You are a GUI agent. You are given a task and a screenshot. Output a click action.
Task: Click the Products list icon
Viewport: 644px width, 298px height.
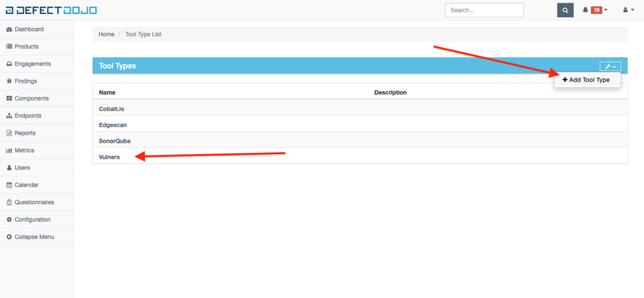point(9,47)
